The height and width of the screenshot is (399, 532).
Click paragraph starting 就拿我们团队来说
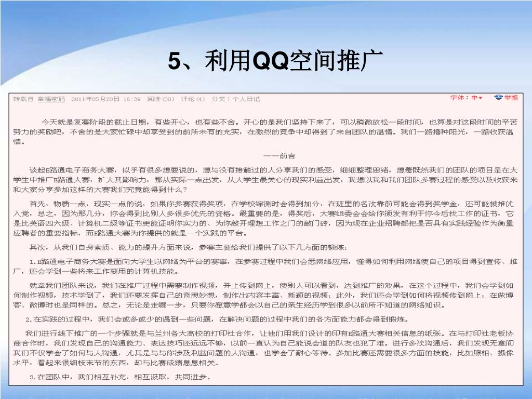tap(263, 295)
